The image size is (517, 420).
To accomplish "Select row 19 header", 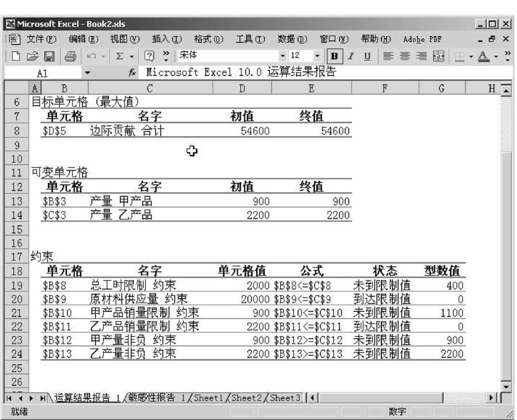I will pyautogui.click(x=16, y=285).
